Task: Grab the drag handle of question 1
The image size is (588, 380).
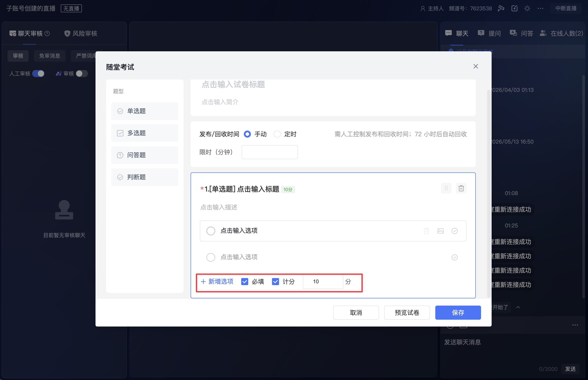Action: (x=446, y=188)
